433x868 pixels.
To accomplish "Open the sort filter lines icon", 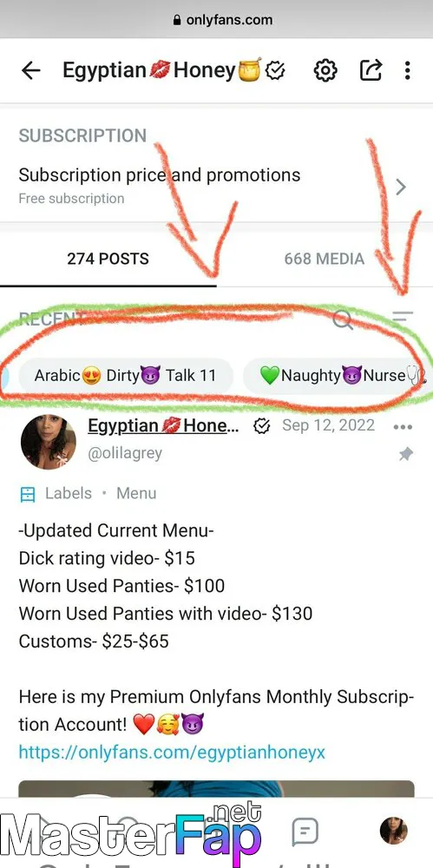I will coord(403,317).
